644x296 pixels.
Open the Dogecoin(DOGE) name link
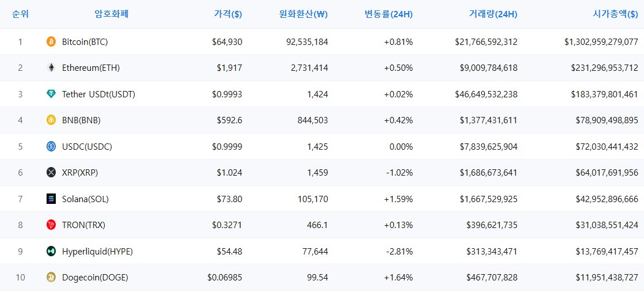pos(95,278)
